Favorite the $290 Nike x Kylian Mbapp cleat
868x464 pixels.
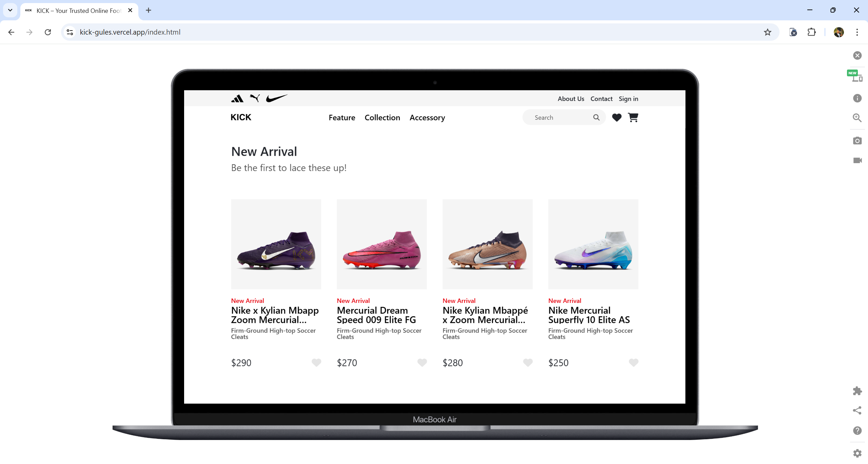(x=316, y=363)
